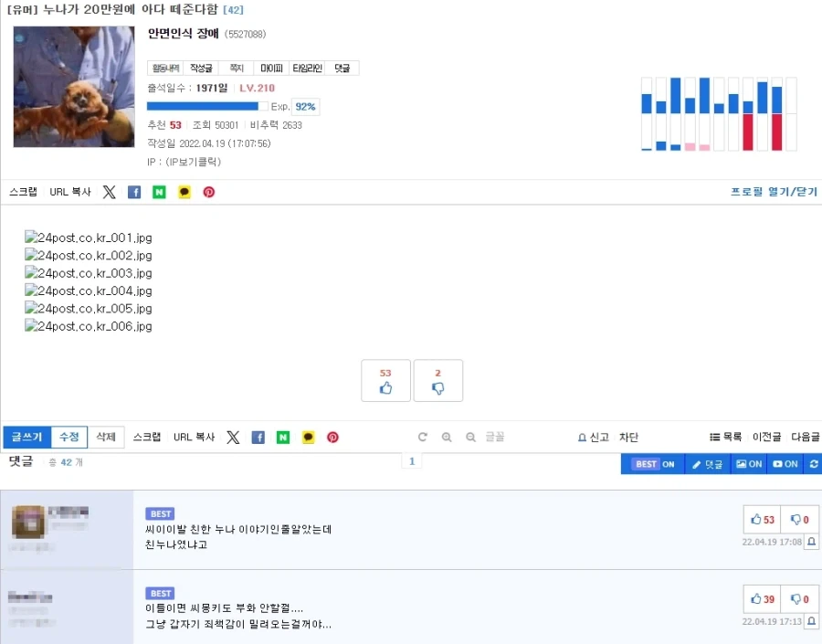The width and height of the screenshot is (822, 644).
Task: Click 삭제 delete button
Action: point(106,437)
